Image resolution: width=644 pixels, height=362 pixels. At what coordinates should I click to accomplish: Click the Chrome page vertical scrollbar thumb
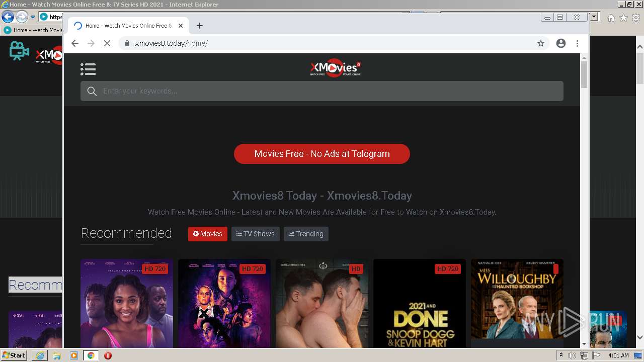pos(584,74)
